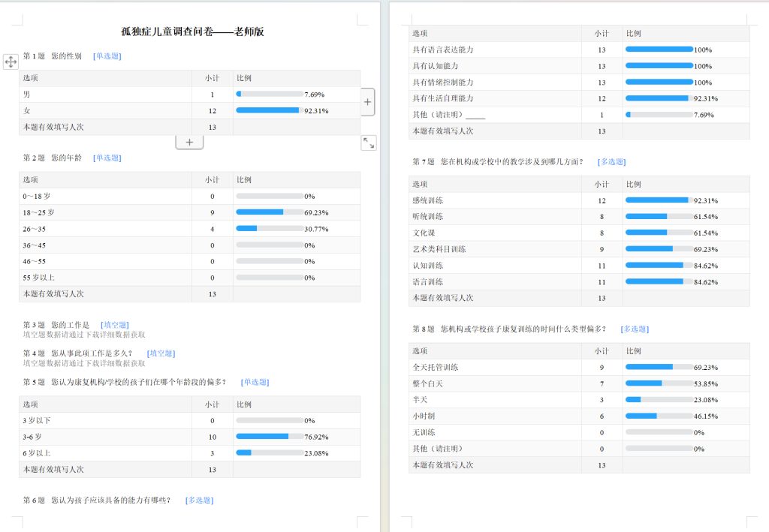Image resolution: width=769 pixels, height=532 pixels.
Task: Click the add row plus button
Action: click(189, 142)
